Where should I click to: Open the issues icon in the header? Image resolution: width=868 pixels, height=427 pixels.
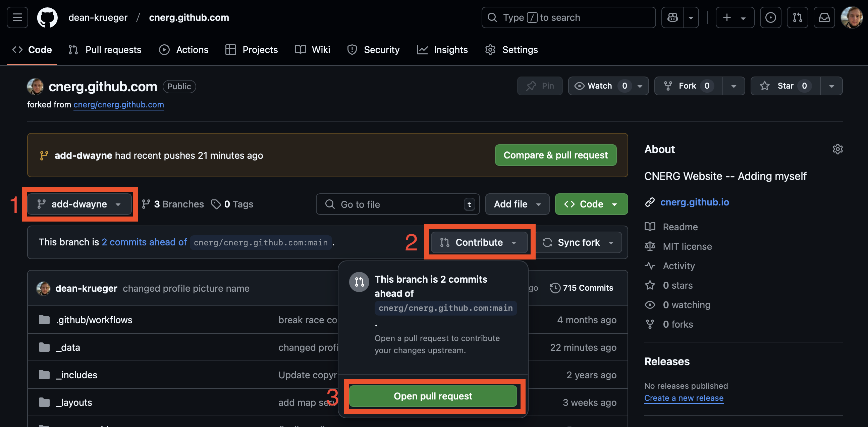click(x=770, y=17)
